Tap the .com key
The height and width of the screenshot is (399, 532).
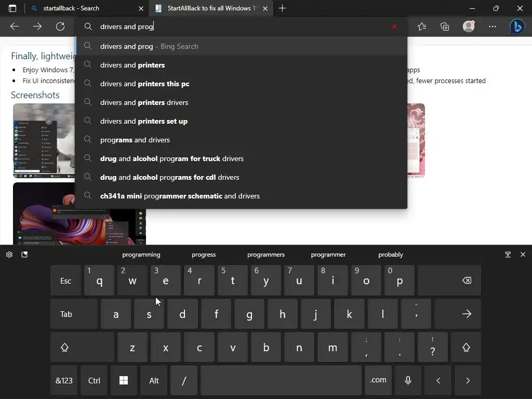(x=378, y=380)
